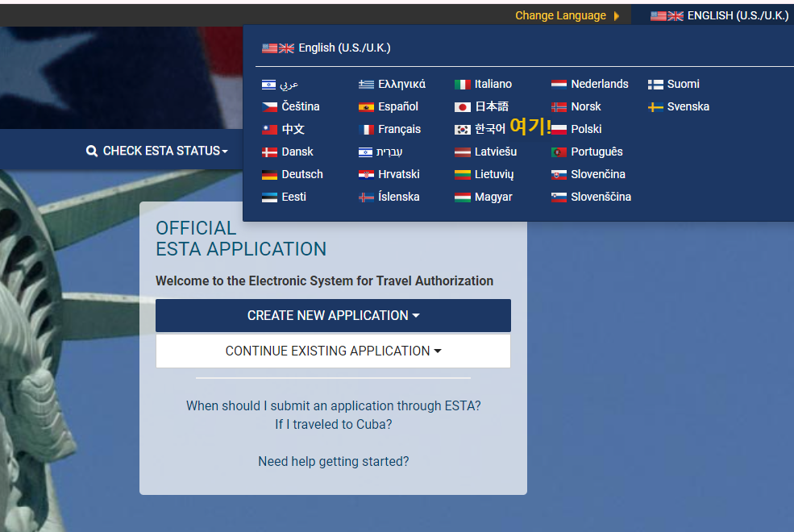Click the Portuguese flag icon beside Português

click(x=559, y=152)
